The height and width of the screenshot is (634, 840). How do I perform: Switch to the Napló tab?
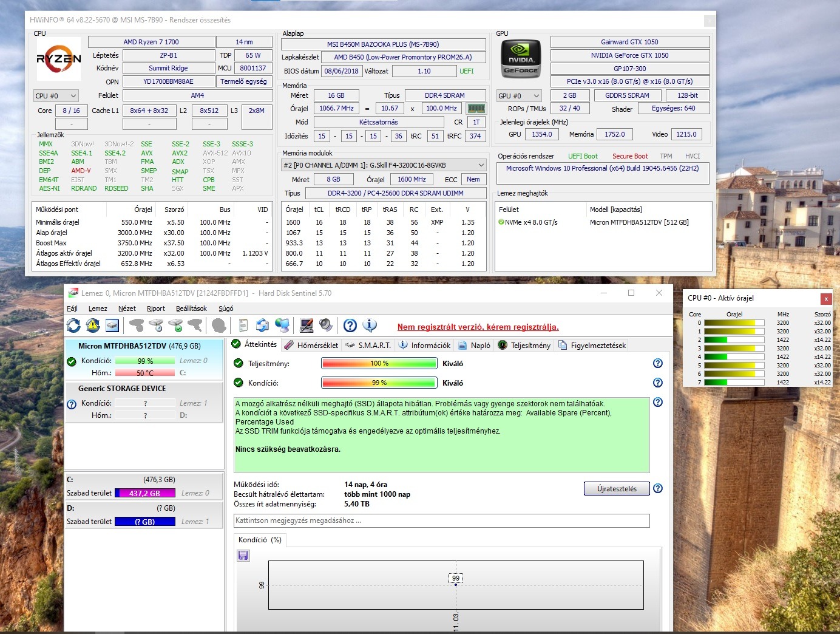click(x=474, y=345)
